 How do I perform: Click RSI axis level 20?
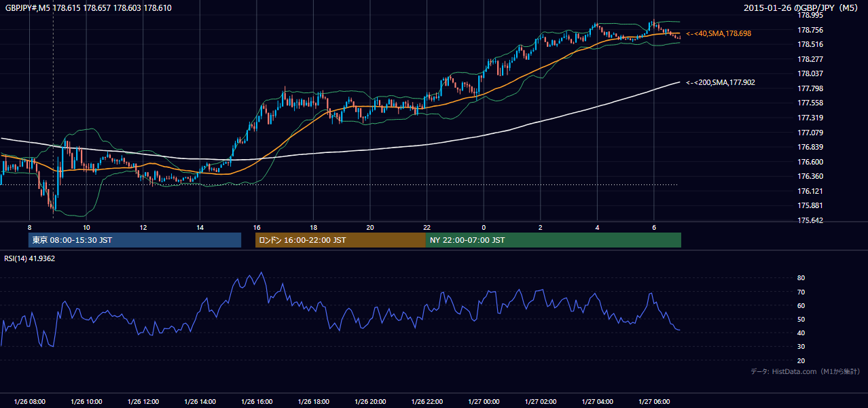801,360
